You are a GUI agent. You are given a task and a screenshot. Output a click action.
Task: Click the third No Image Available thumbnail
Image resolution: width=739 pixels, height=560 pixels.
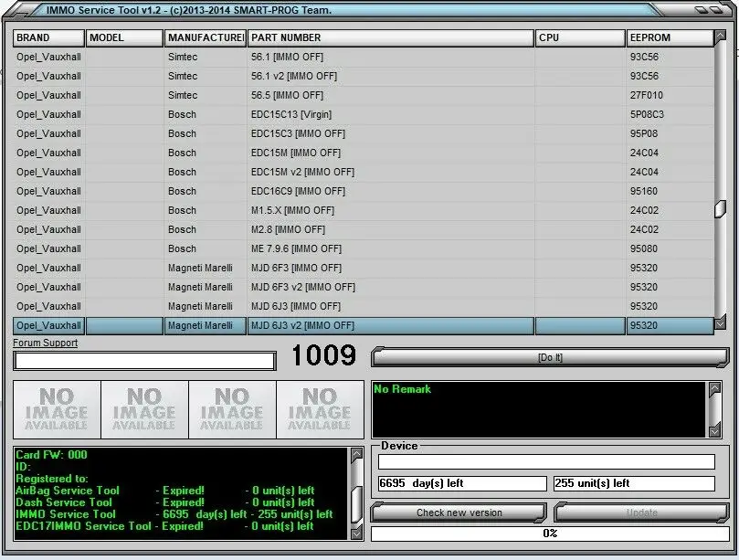pos(232,409)
